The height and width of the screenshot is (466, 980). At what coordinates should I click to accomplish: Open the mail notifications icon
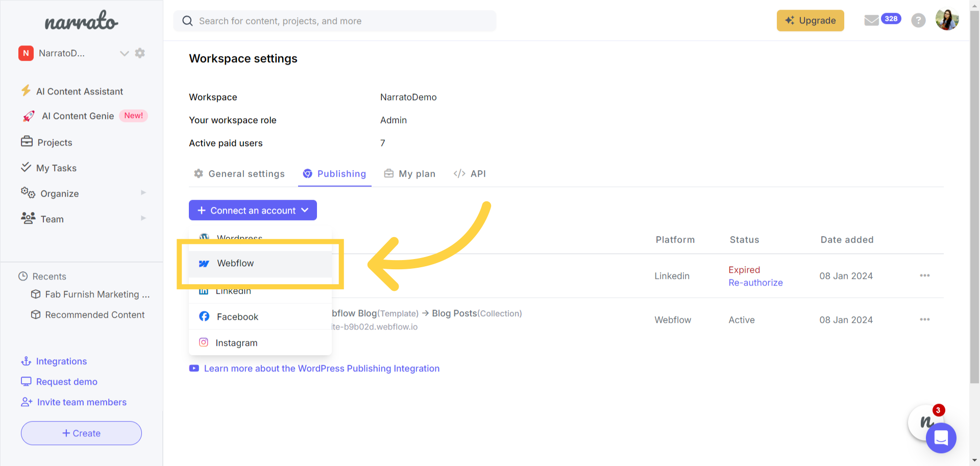871,20
